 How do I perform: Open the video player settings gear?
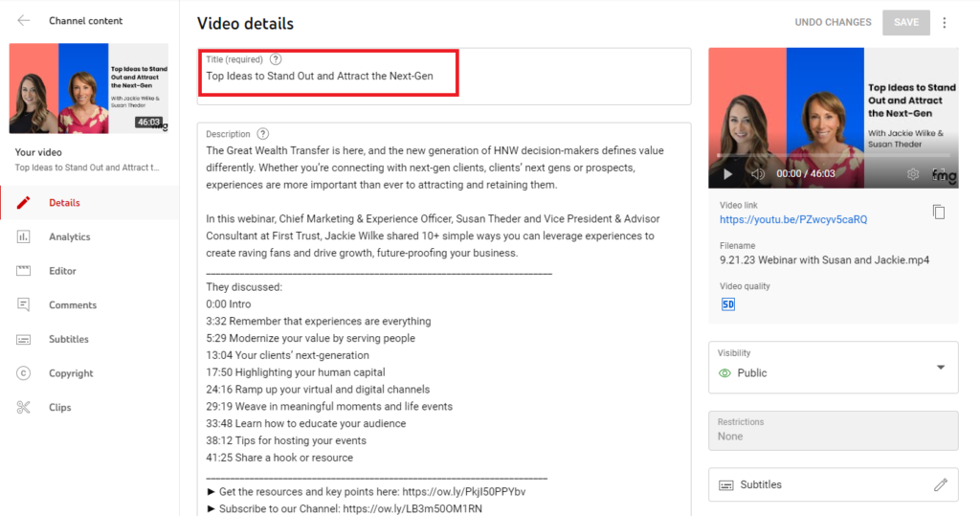pyautogui.click(x=913, y=174)
